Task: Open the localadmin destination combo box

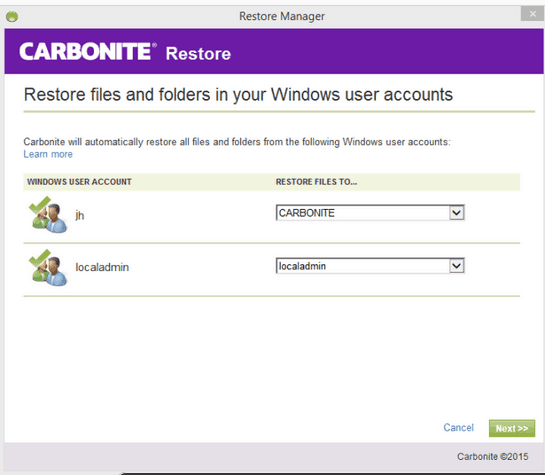Action: [x=370, y=266]
